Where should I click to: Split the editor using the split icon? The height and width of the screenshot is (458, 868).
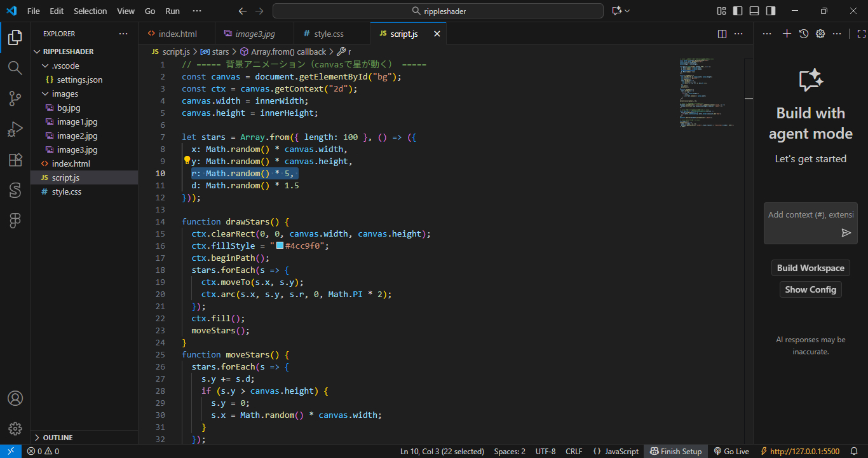[722, 33]
